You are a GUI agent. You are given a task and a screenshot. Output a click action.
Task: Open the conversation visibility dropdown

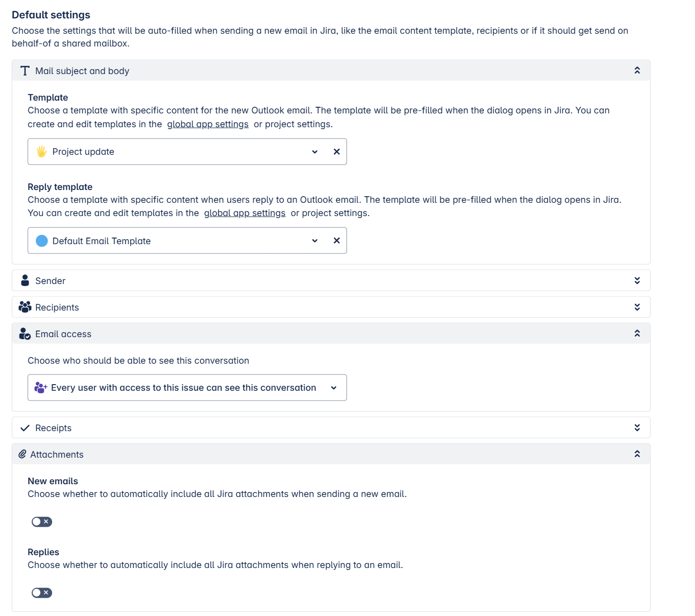point(187,388)
